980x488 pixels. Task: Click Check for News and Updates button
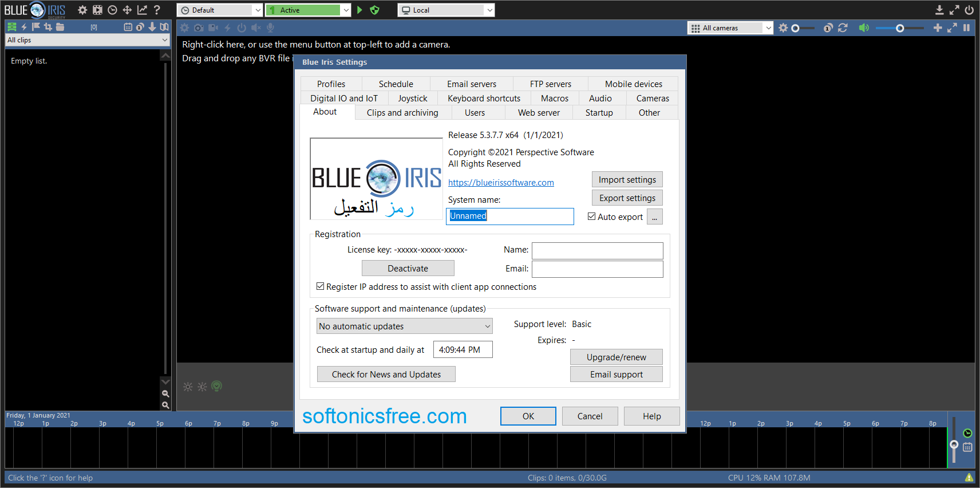[386, 374]
